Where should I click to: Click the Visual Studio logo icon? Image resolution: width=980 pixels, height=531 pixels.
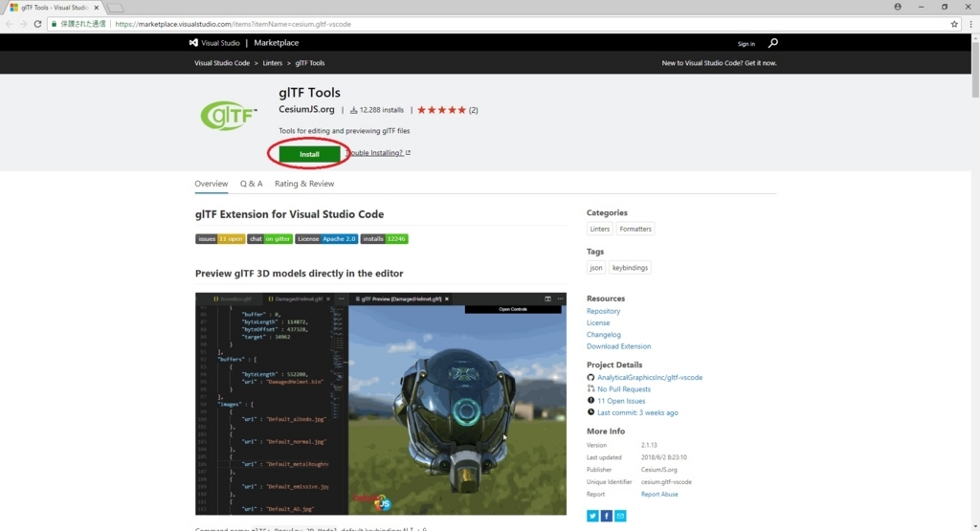coord(193,43)
